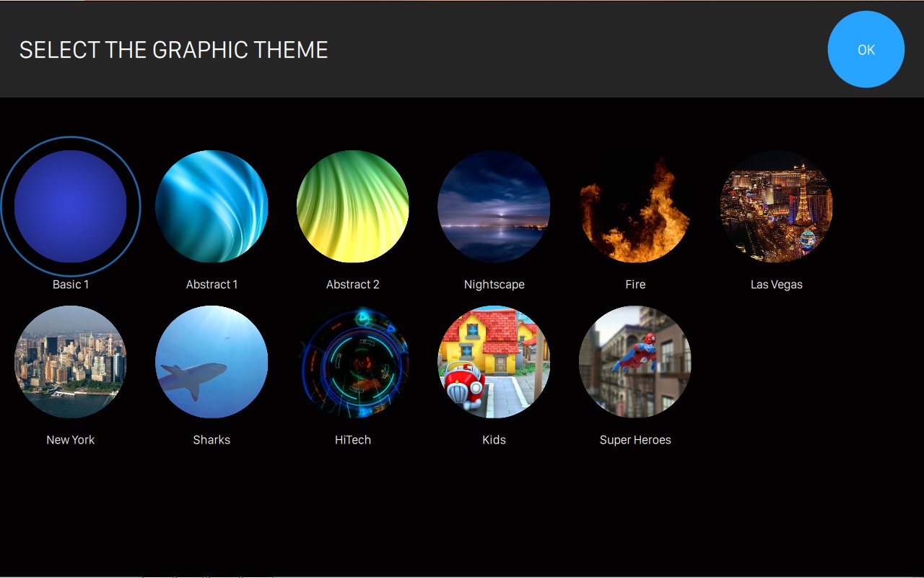The height and width of the screenshot is (578, 924).
Task: Click the "Fire" text label
Action: [x=635, y=285]
